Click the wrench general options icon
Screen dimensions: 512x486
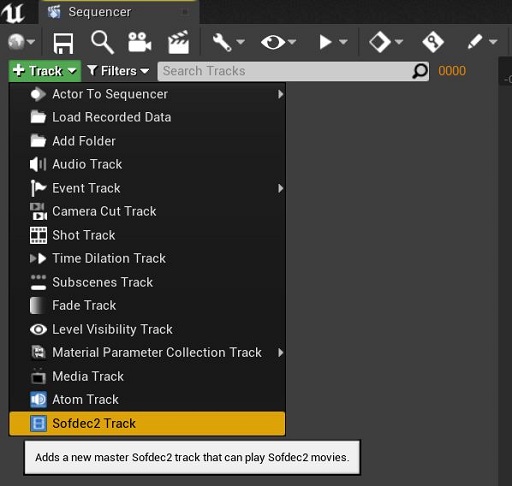(222, 42)
